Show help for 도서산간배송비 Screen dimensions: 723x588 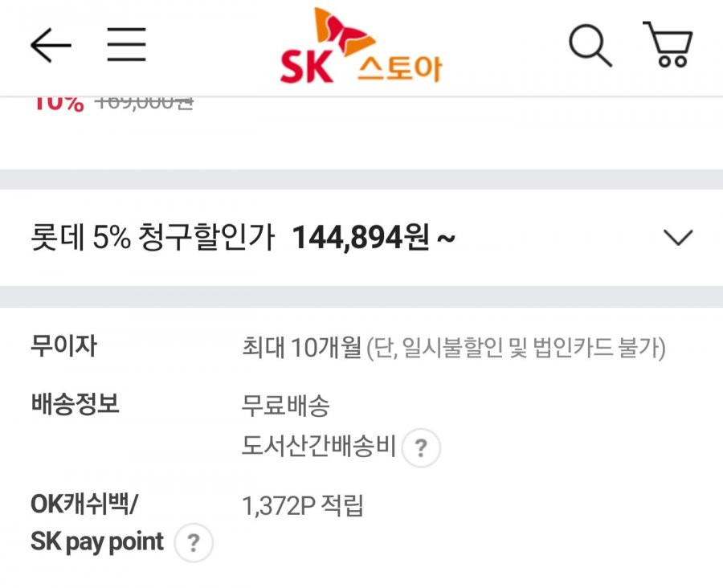[x=421, y=447]
